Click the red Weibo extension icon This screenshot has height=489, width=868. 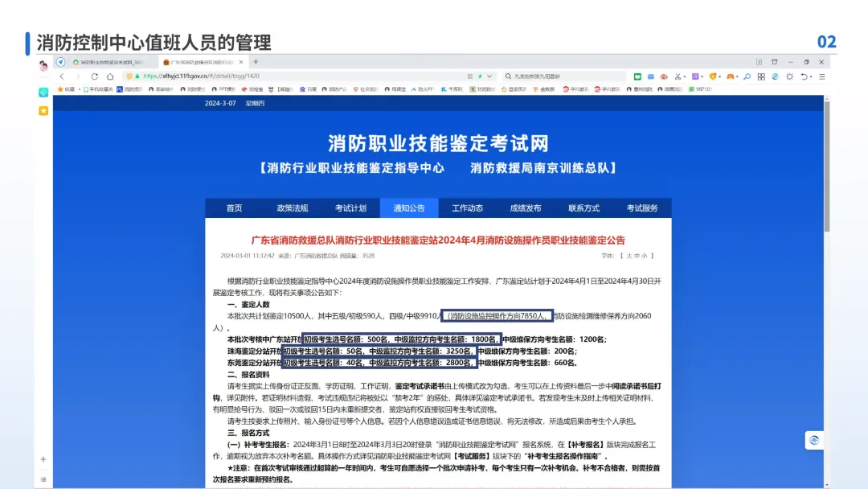(x=664, y=76)
